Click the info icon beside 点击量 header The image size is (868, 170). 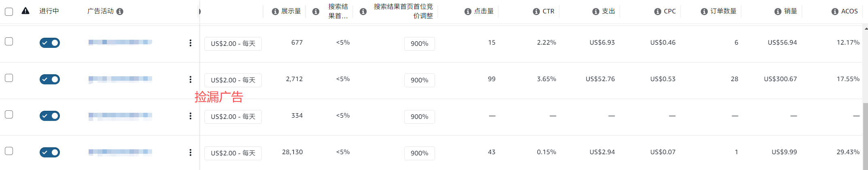point(468,12)
